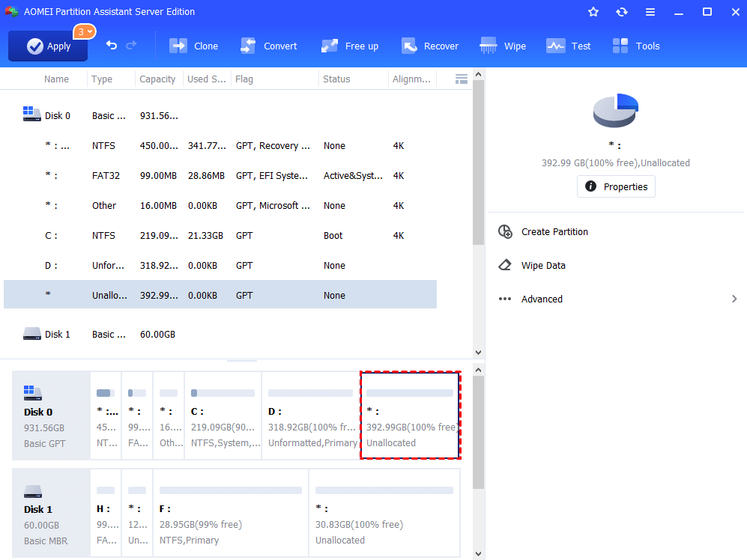Click Create Partition in the side panel
The image size is (747, 560).
554,232
